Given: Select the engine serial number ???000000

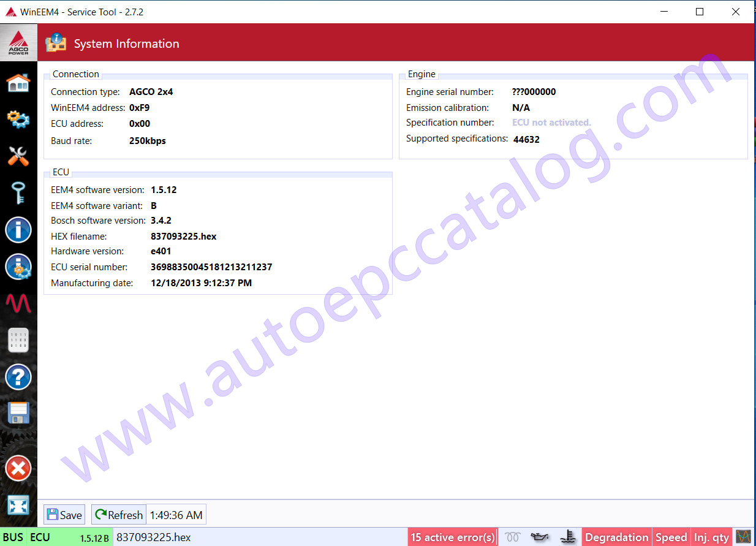Looking at the screenshot, I should pos(534,92).
